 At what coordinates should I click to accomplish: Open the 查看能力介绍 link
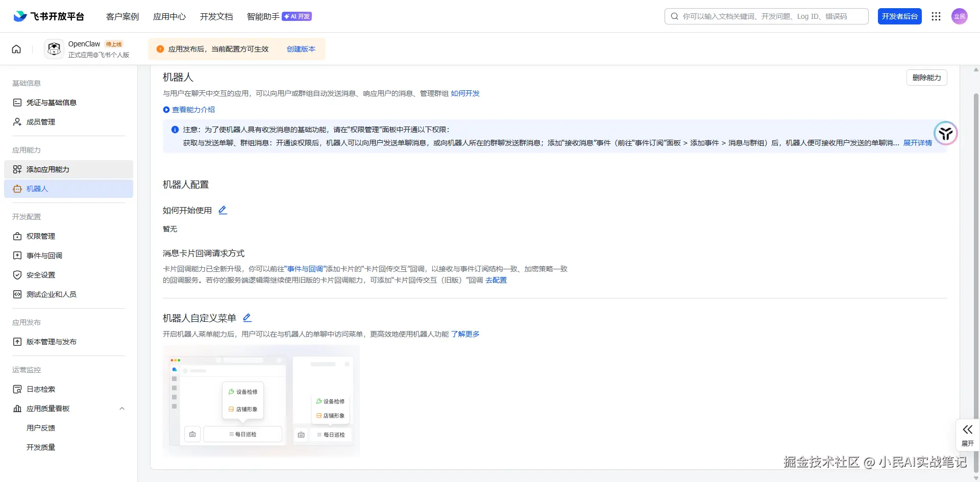tap(193, 110)
